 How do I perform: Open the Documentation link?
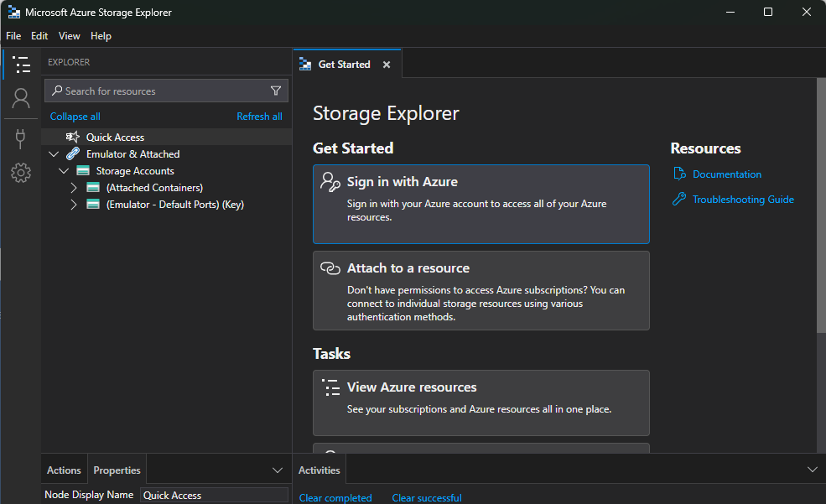(727, 174)
